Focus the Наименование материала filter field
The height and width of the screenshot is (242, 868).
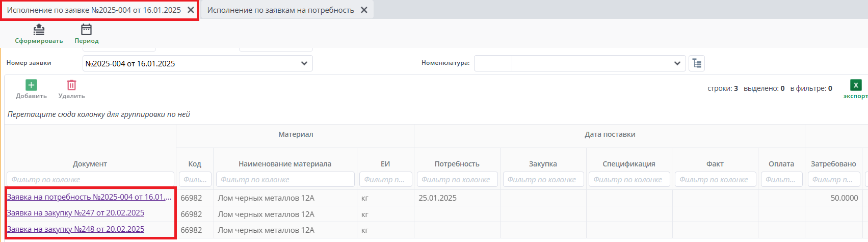point(285,180)
